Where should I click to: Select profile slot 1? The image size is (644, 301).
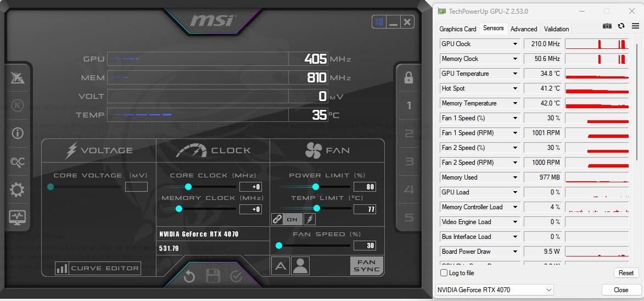tap(408, 106)
